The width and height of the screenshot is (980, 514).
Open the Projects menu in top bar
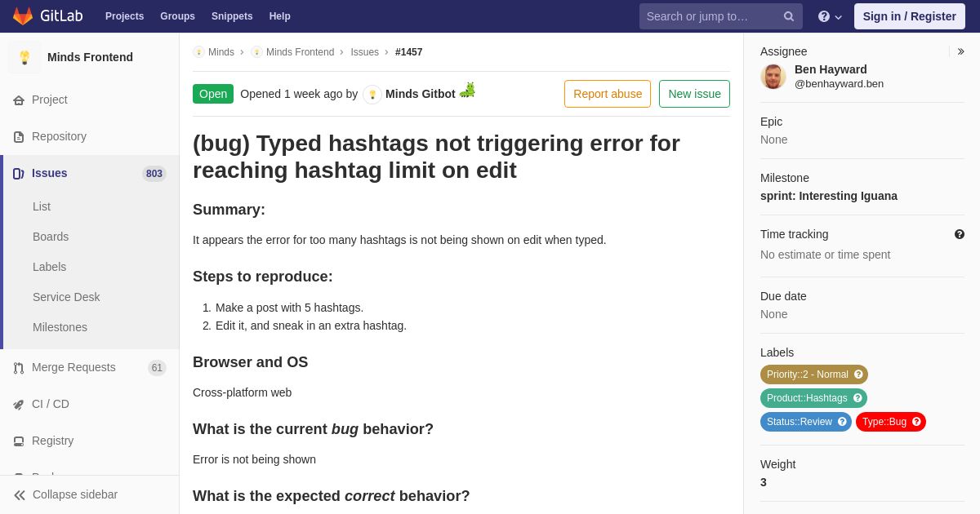[x=124, y=16]
